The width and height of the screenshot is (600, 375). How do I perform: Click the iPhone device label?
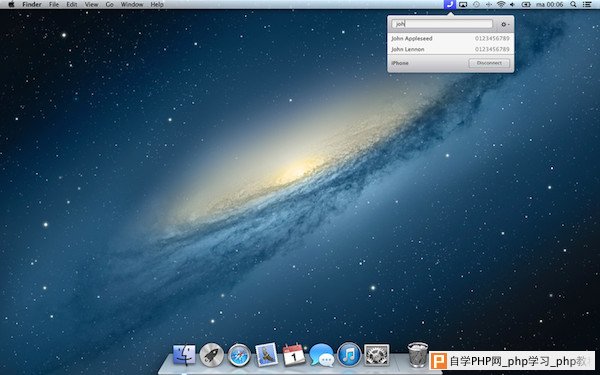click(400, 63)
